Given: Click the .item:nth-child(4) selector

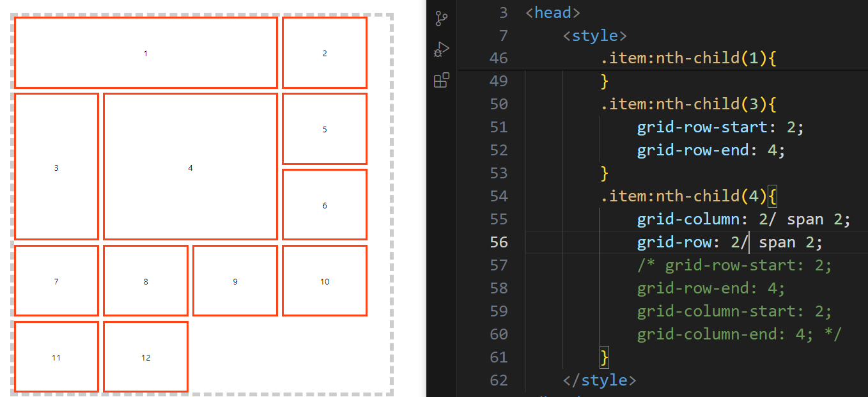Looking at the screenshot, I should coord(688,196).
